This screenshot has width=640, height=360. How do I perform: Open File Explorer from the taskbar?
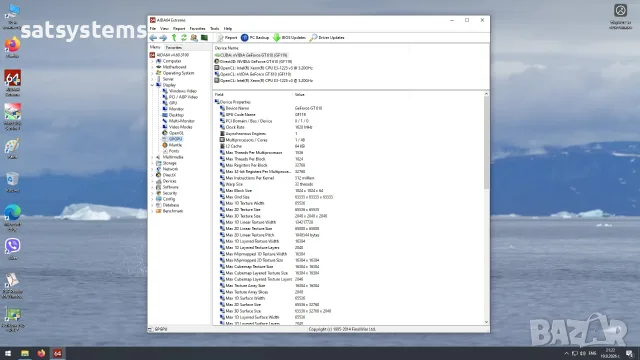point(25,353)
